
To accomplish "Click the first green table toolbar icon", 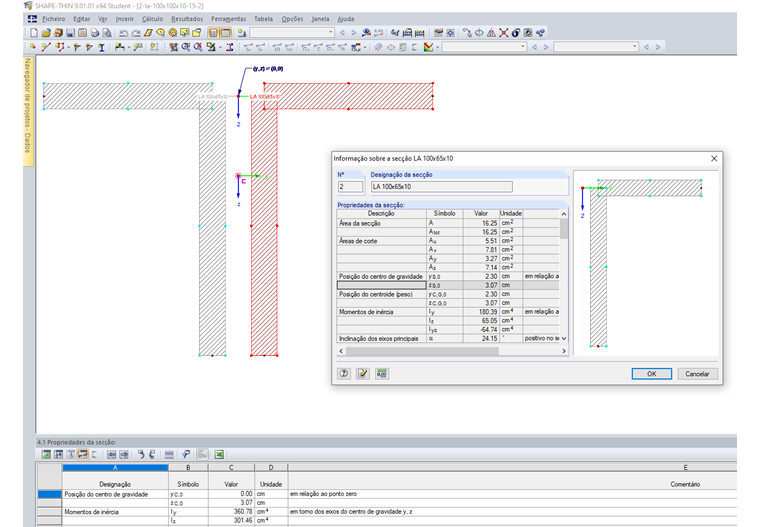I will [46, 454].
